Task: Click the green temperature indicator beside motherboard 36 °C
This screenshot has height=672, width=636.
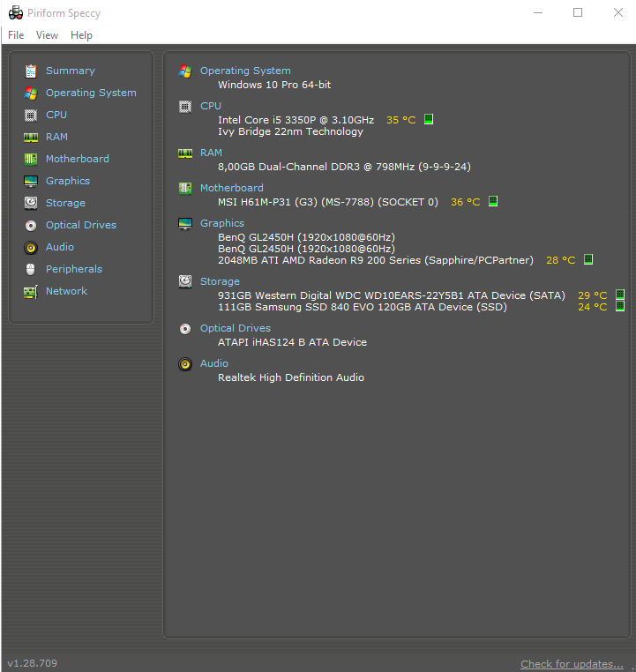Action: (493, 201)
